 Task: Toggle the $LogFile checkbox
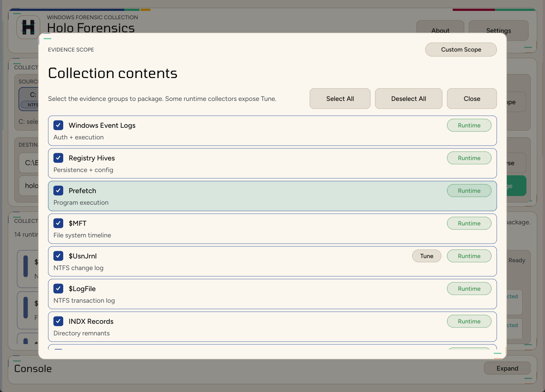tap(58, 289)
